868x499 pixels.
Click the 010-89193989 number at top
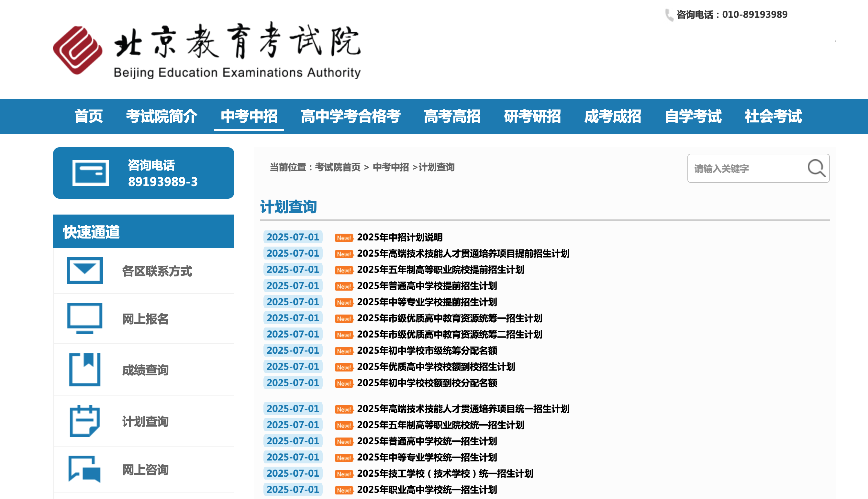[755, 14]
